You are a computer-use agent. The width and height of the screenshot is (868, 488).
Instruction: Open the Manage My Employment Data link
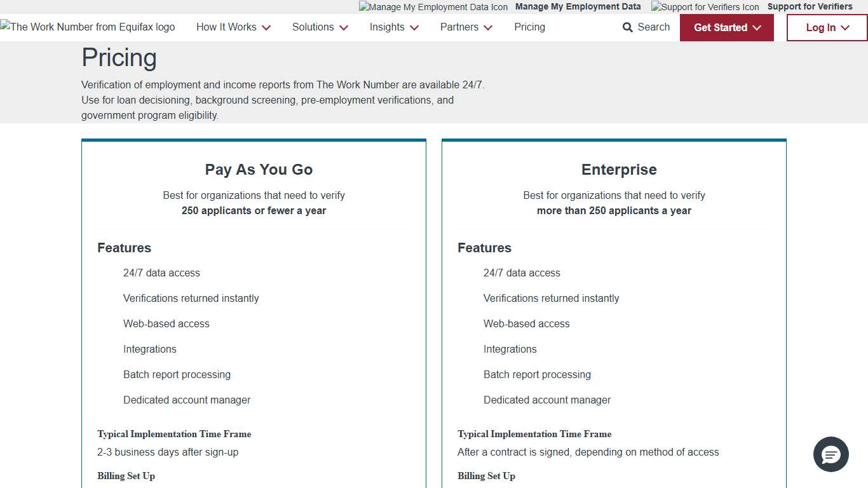point(577,6)
